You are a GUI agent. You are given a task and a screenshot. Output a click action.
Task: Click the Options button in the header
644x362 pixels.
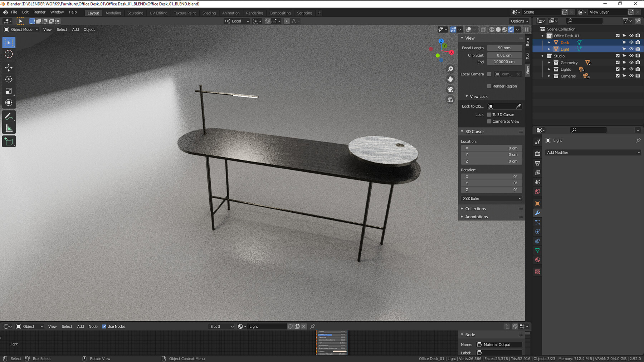519,21
